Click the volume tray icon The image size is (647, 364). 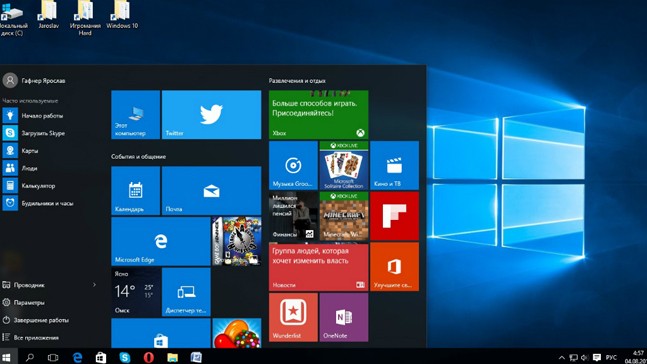coord(584,357)
